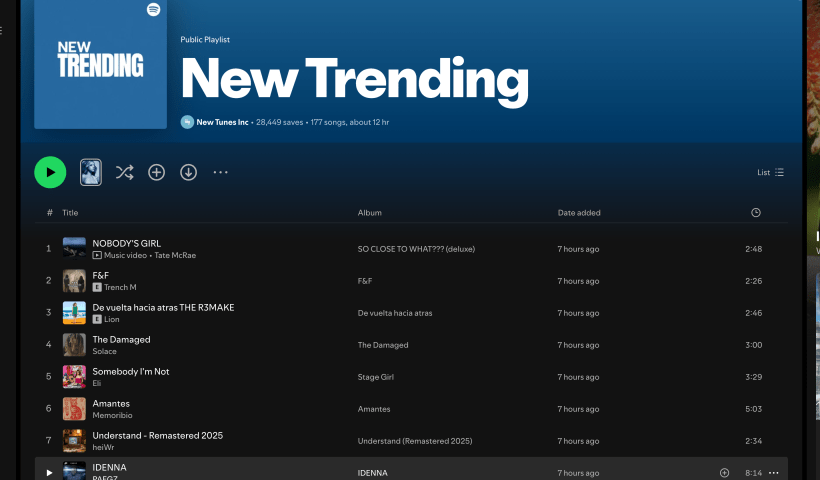Play the IDENNA track via row play icon
Image resolution: width=820 pixels, height=480 pixels.
point(49,472)
